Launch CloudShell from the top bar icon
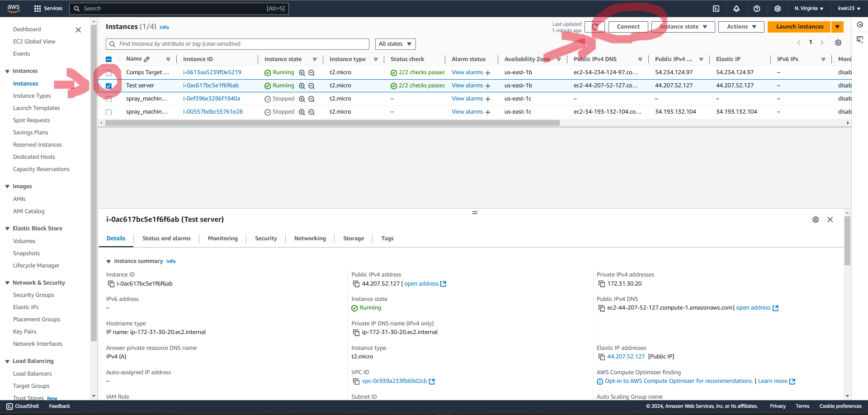Image resolution: width=868 pixels, height=415 pixels. [x=716, y=9]
